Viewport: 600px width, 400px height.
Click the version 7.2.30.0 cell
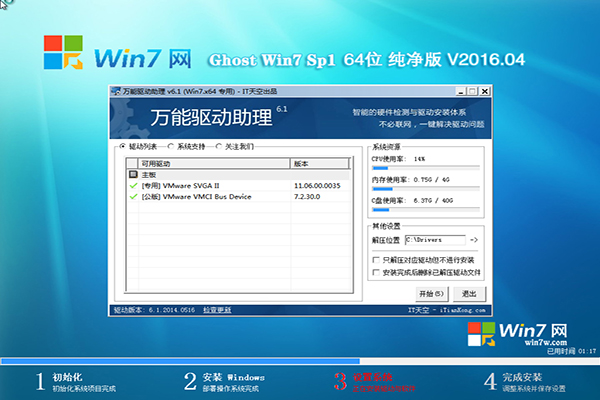pyautogui.click(x=307, y=197)
